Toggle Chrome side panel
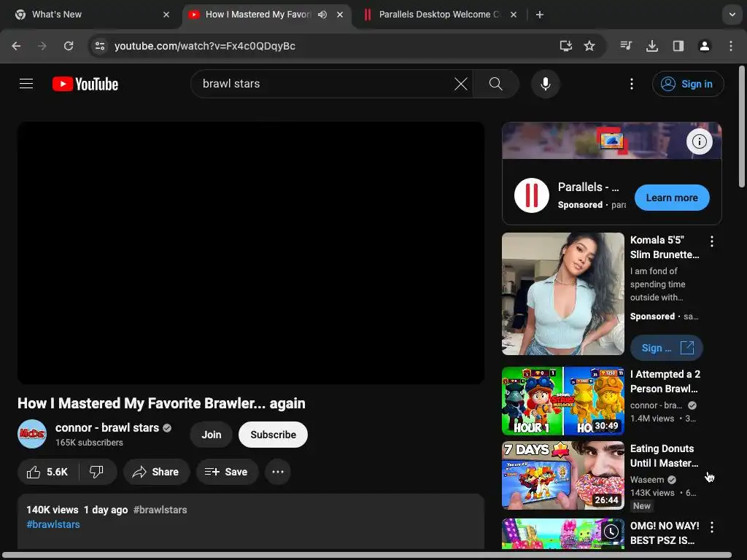The height and width of the screenshot is (560, 747). click(678, 46)
